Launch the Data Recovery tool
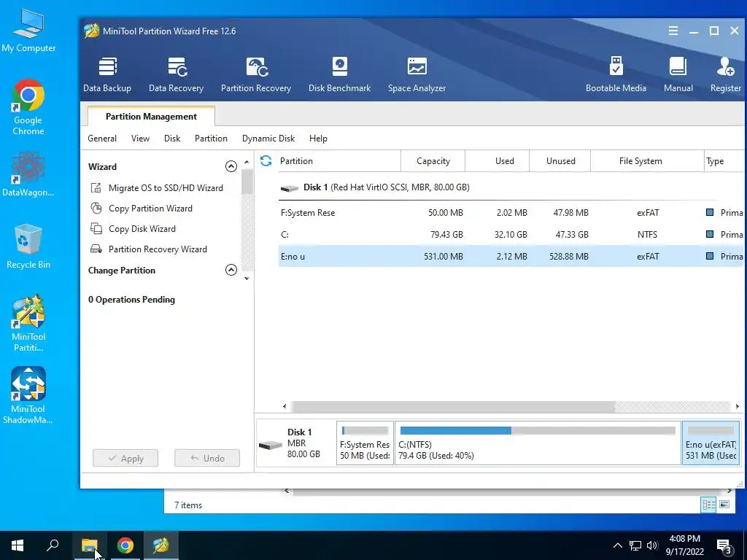 pos(177,75)
